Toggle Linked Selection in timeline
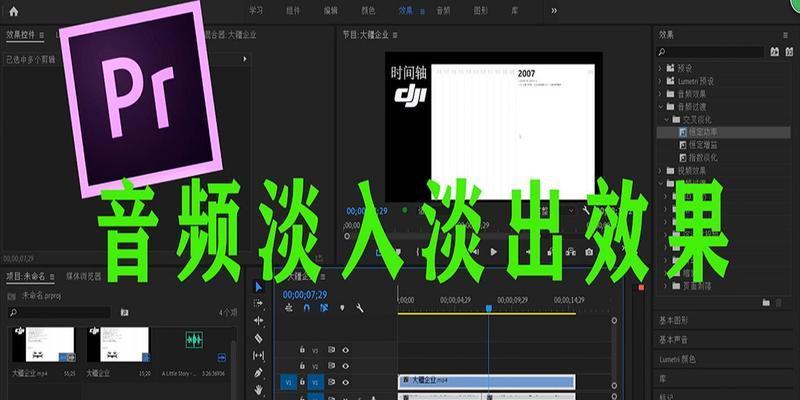Screen dimensions: 800x400 click(x=324, y=308)
